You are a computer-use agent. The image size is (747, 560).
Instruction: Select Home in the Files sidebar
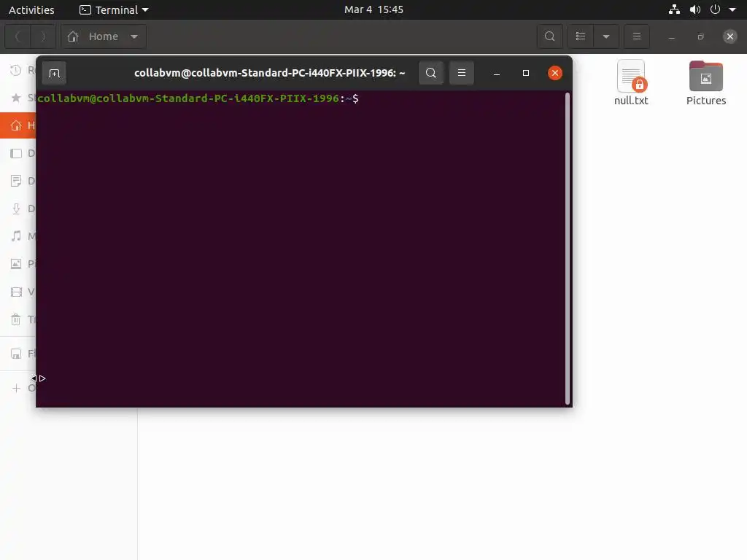point(18,125)
